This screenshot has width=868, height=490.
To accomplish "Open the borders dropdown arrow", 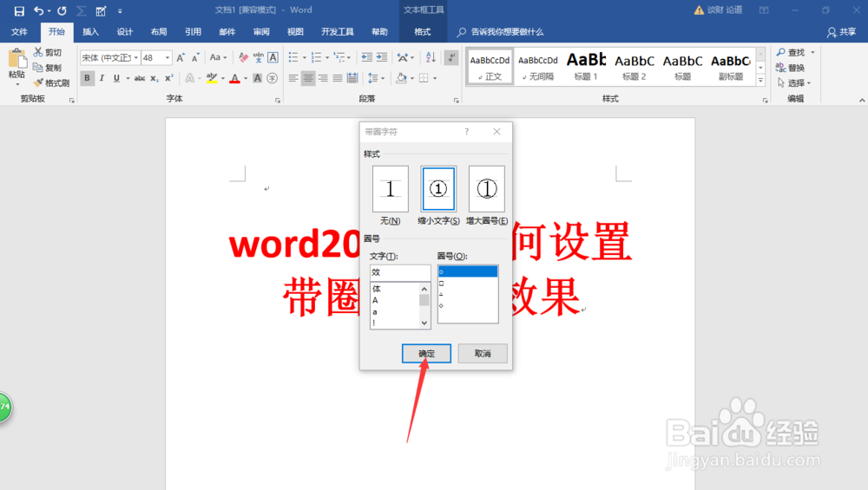I will 435,79.
